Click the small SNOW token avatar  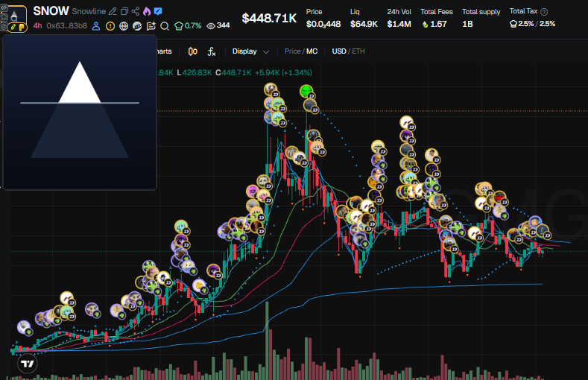click(17, 16)
